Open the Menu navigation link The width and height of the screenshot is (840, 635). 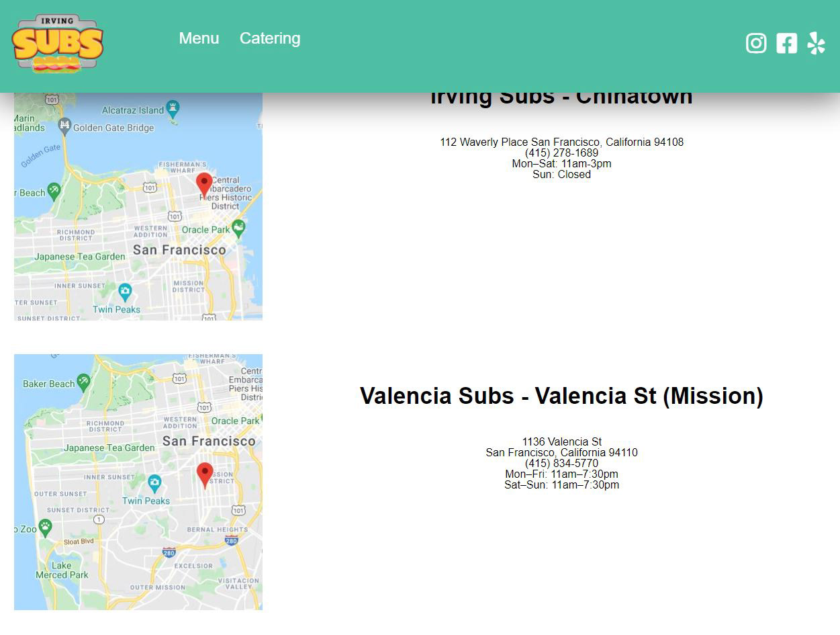click(x=199, y=38)
